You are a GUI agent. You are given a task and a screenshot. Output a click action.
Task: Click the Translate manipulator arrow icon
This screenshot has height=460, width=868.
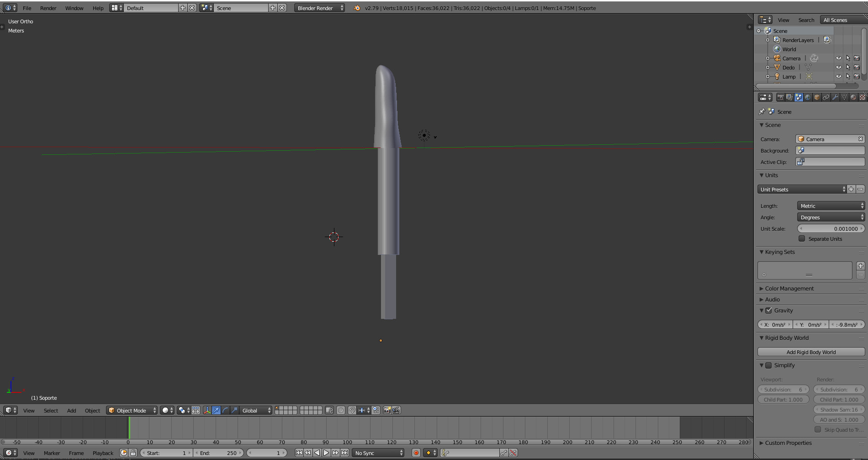pos(217,410)
